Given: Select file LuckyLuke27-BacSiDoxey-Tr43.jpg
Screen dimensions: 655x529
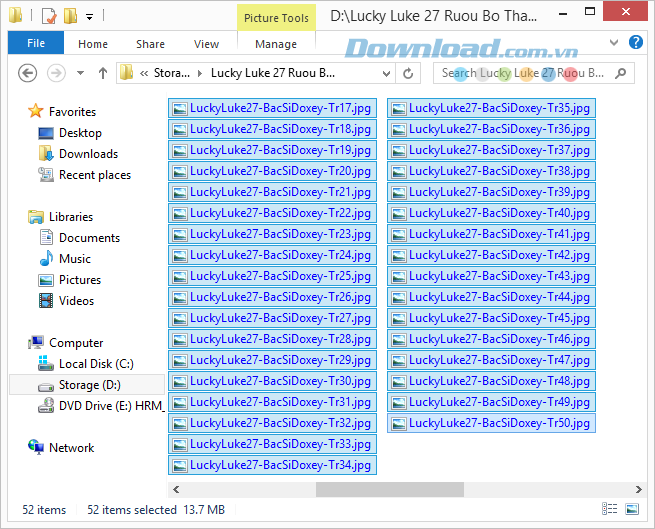Looking at the screenshot, I should [x=491, y=276].
